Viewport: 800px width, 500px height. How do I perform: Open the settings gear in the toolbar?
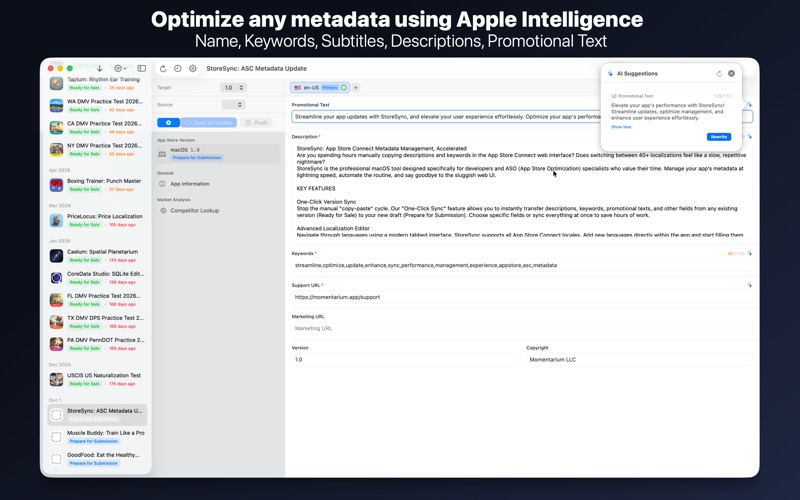pyautogui.click(x=192, y=68)
